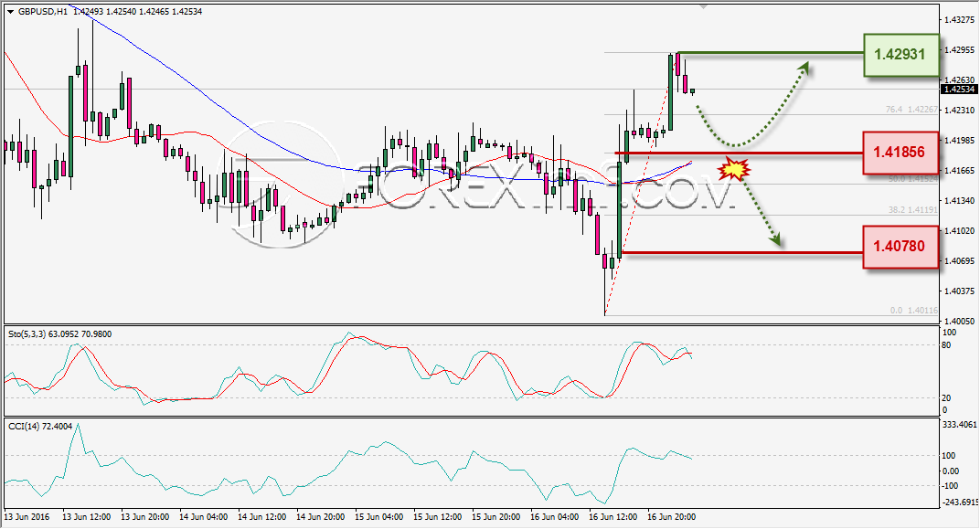
Task: Click the 38.2 Fibonacci level label 1.41191
Action: pos(912,210)
